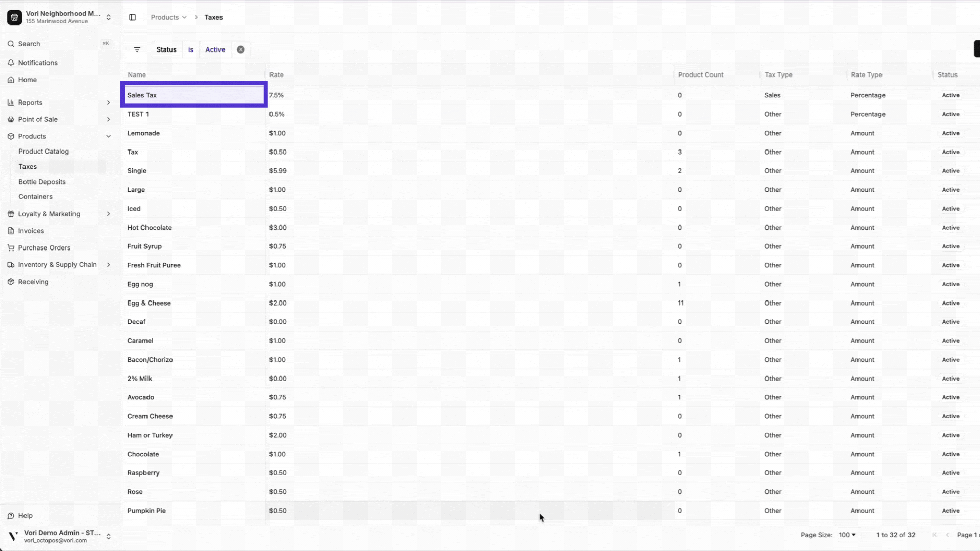Screen dimensions: 980x551
Task: Click the Invoices document icon
Action: click(11, 231)
